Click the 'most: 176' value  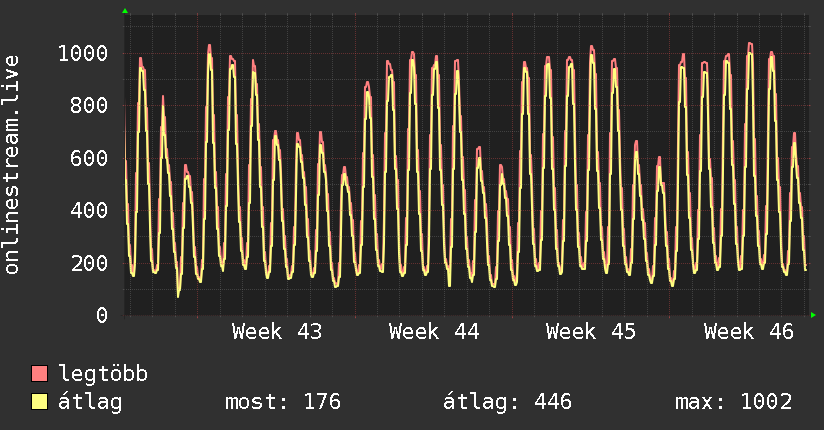[x=283, y=402]
